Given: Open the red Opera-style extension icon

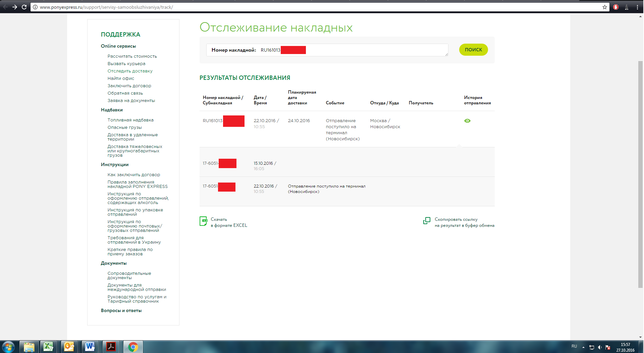Looking at the screenshot, I should tap(616, 7).
